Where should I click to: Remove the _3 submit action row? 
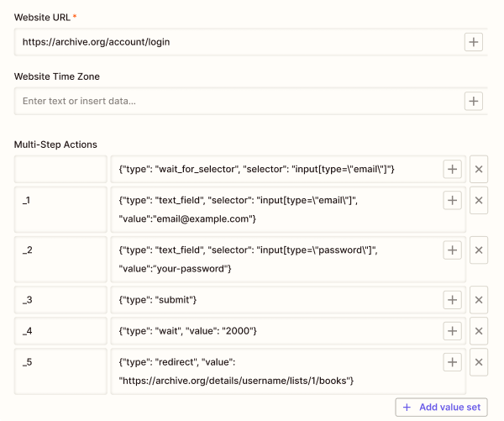coord(479,300)
